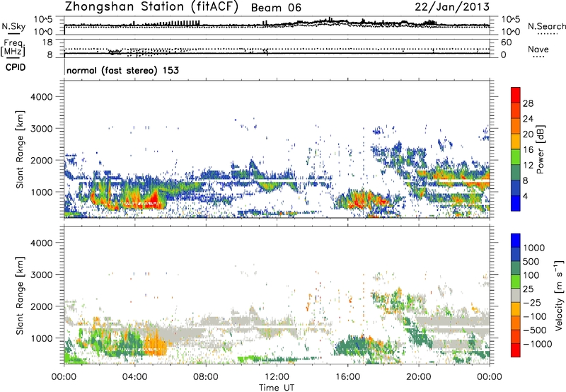This screenshot has width=566, height=392.
Task: Click the gray band of velocity color bar
Action: point(516,296)
